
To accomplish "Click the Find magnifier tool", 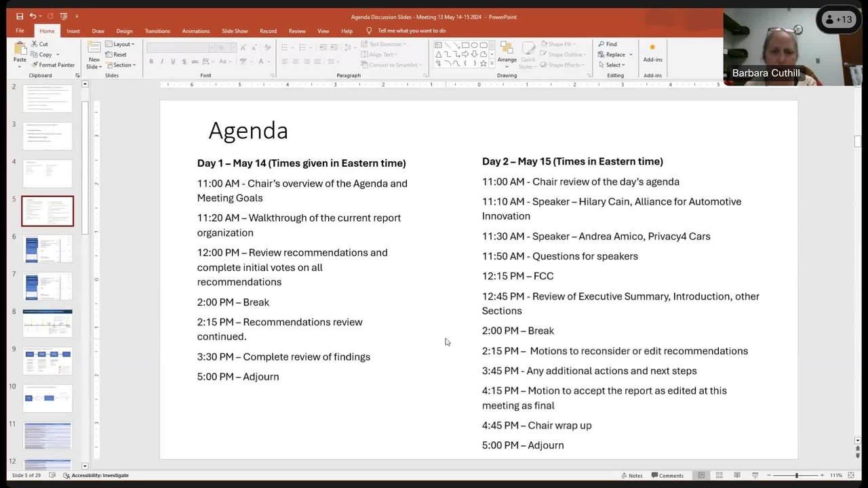I will [x=608, y=44].
